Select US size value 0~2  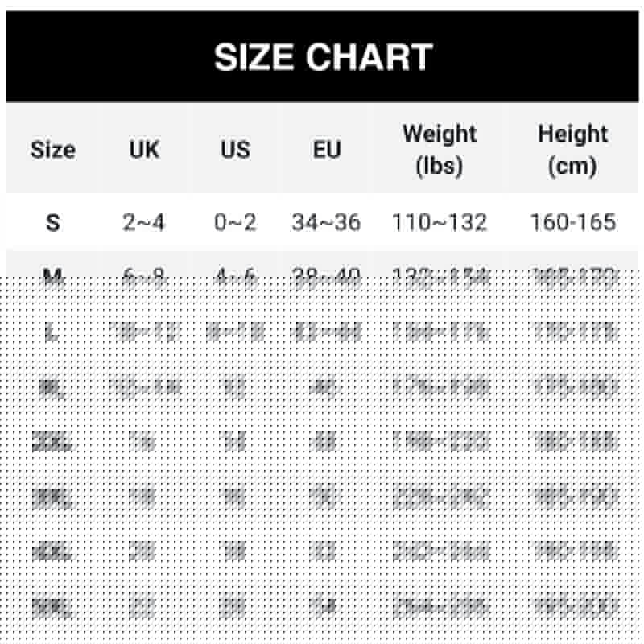point(235,223)
